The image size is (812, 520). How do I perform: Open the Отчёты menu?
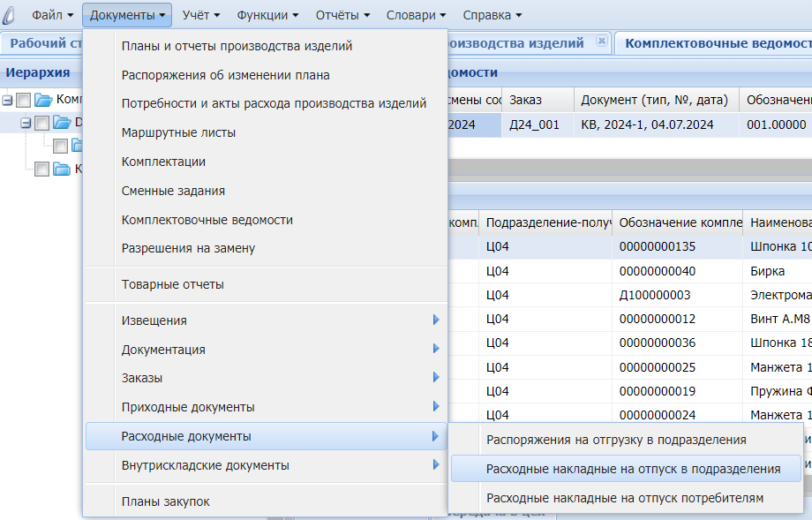pos(342,15)
